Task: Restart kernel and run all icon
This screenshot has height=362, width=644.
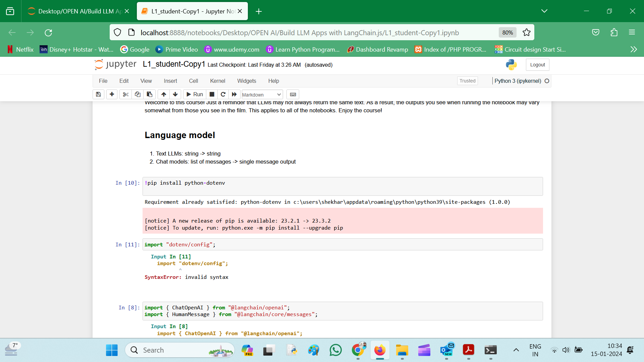Action: [x=234, y=95]
